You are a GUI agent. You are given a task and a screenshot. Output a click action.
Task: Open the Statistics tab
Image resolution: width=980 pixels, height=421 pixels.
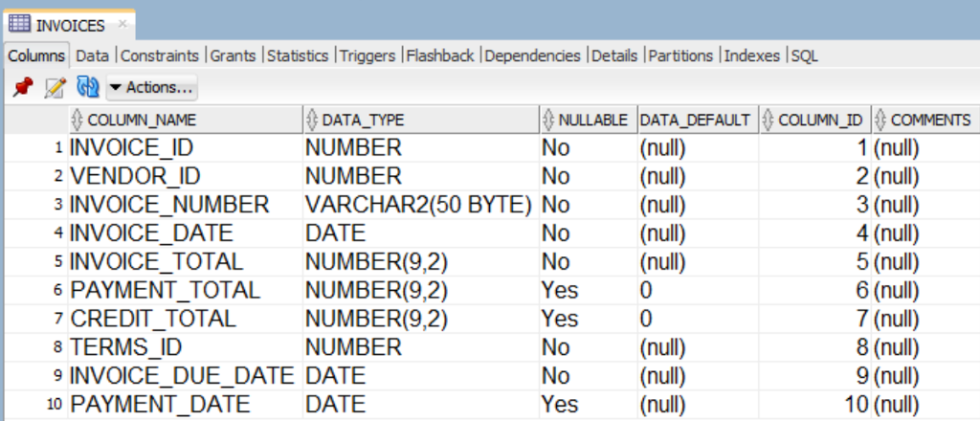tap(298, 55)
